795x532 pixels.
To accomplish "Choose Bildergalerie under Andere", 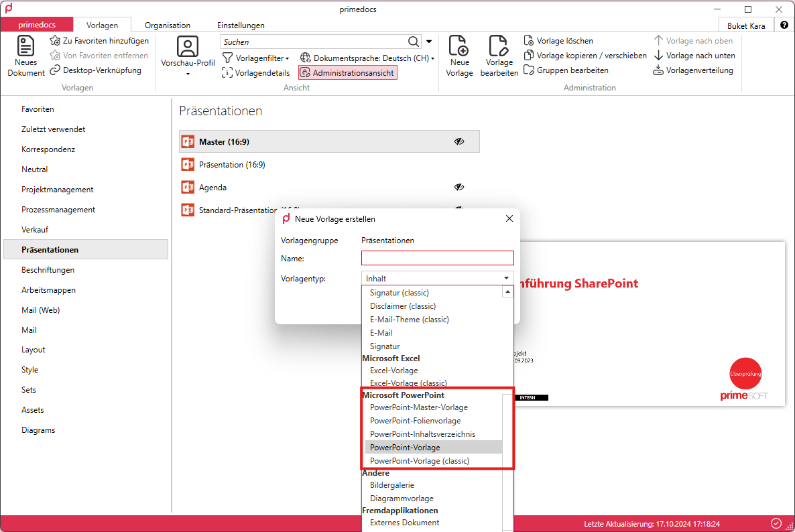I will point(392,485).
